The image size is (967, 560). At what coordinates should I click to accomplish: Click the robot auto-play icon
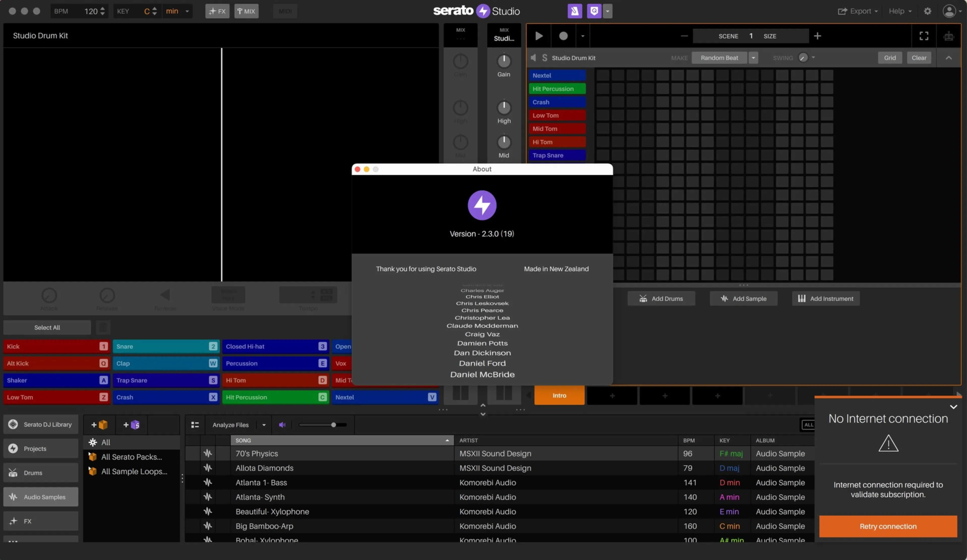click(949, 36)
